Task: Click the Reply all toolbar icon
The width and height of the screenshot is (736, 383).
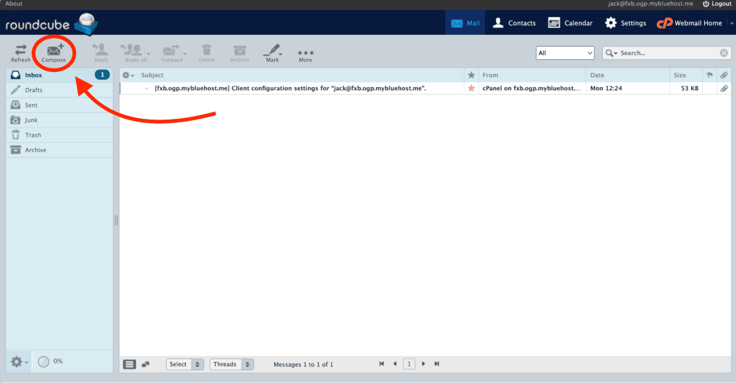Action: pyautogui.click(x=133, y=53)
